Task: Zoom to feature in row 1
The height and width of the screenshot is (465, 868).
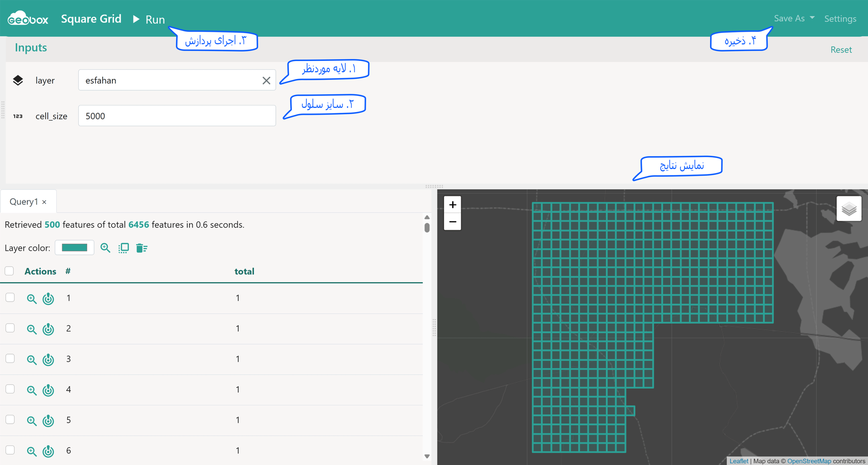Action: pos(32,298)
